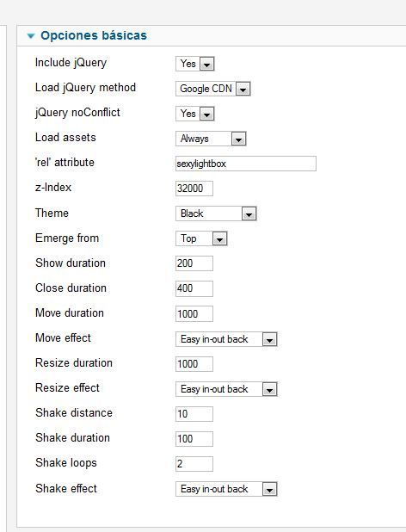Screen dimensions: 406x532
Task: Click the z-Index input field
Action: (x=194, y=189)
